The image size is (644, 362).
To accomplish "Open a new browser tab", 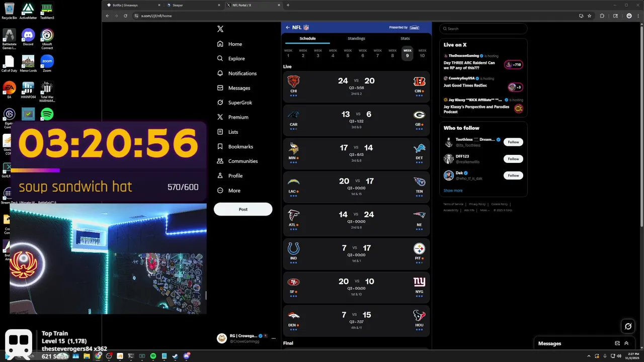I will tap(288, 5).
